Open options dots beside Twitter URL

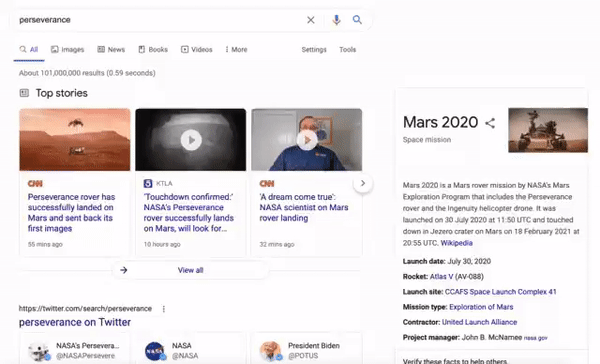pyautogui.click(x=164, y=309)
